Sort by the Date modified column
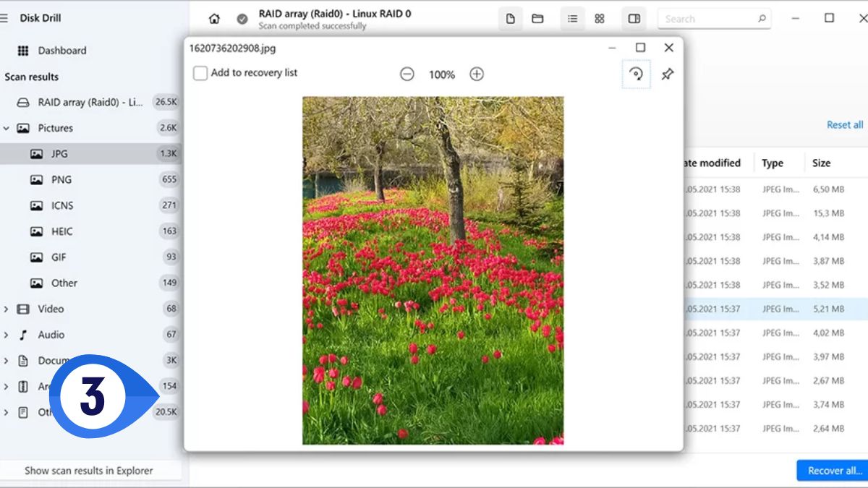The height and width of the screenshot is (488, 868). (x=712, y=163)
